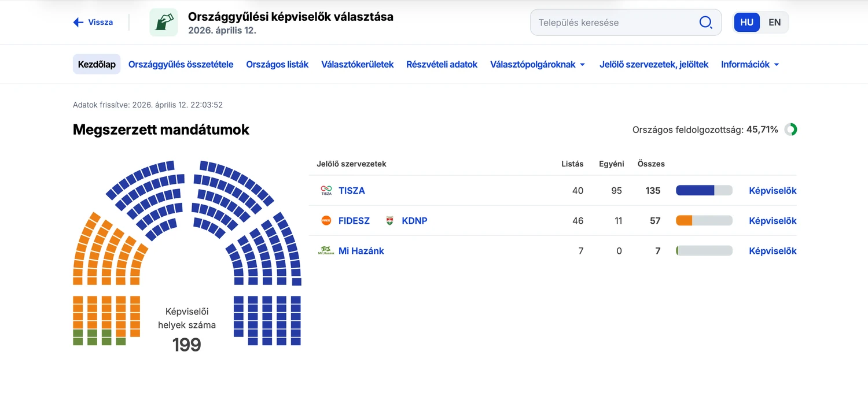This screenshot has width=868, height=396.
Task: Switch language to EN
Action: (774, 23)
